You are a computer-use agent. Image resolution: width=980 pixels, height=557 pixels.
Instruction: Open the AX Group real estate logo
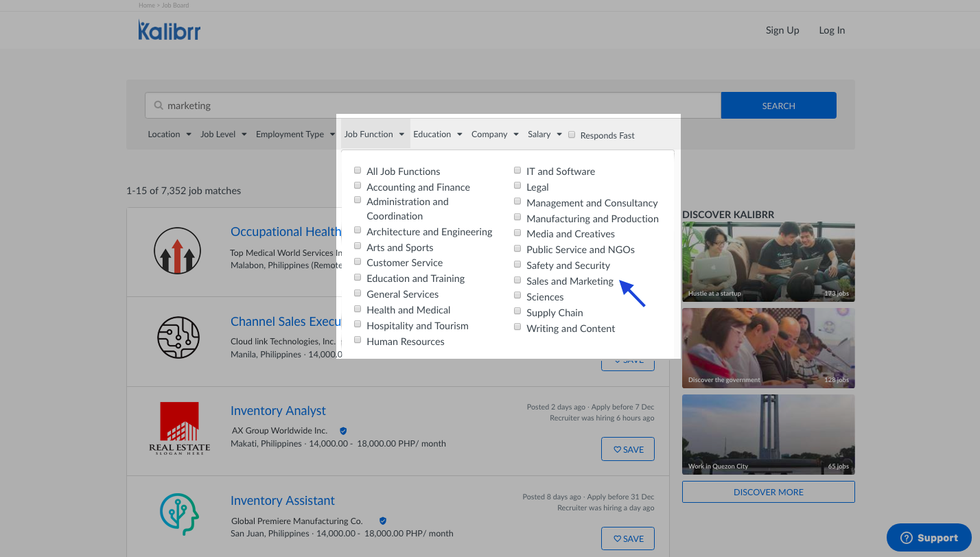tap(179, 428)
